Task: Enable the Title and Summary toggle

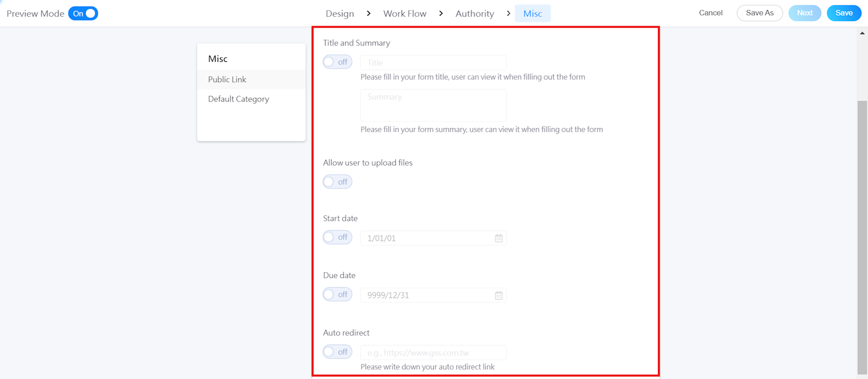Action: coord(337,62)
